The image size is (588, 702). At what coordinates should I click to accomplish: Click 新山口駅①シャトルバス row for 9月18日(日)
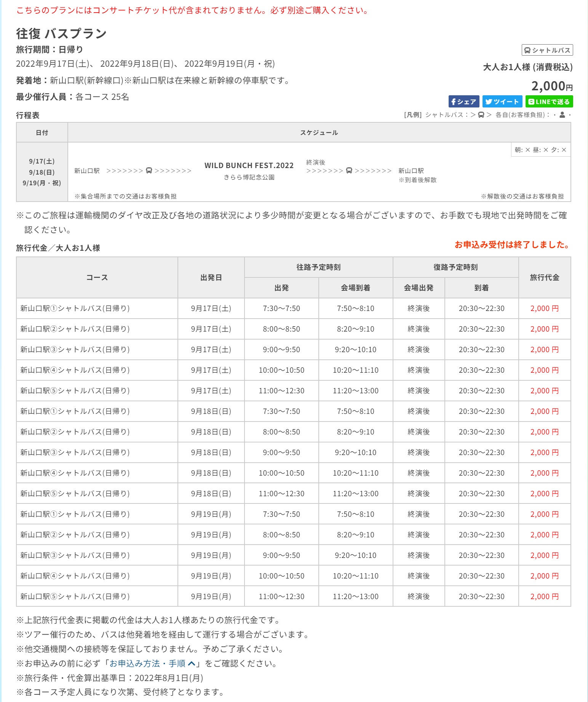click(294, 411)
